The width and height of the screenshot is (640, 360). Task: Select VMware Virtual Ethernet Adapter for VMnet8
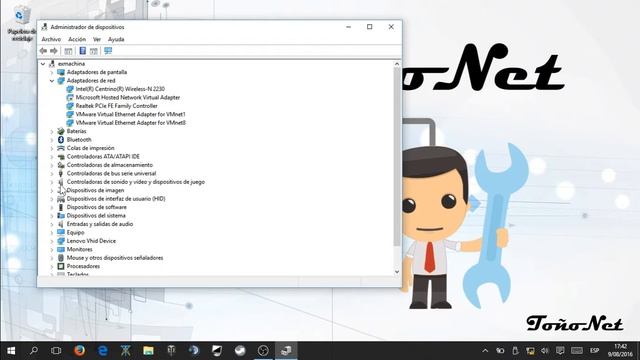(x=131, y=123)
